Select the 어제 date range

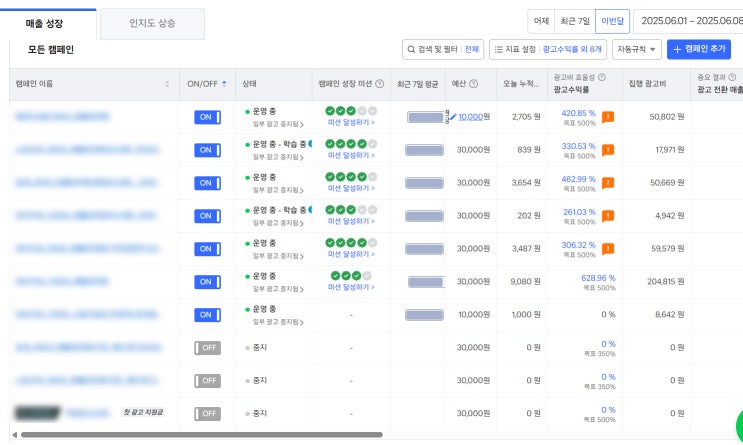pyautogui.click(x=541, y=21)
